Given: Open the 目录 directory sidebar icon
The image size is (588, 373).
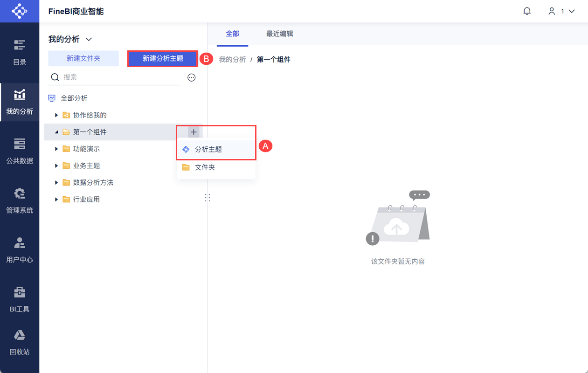Looking at the screenshot, I should point(20,52).
